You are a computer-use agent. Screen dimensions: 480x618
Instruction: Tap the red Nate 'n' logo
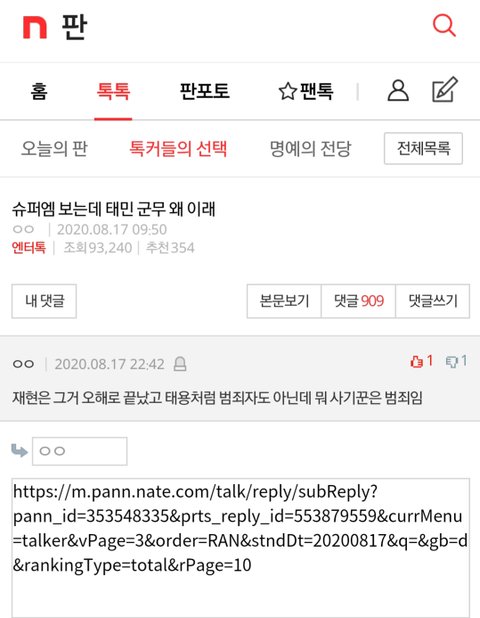pos(35,27)
